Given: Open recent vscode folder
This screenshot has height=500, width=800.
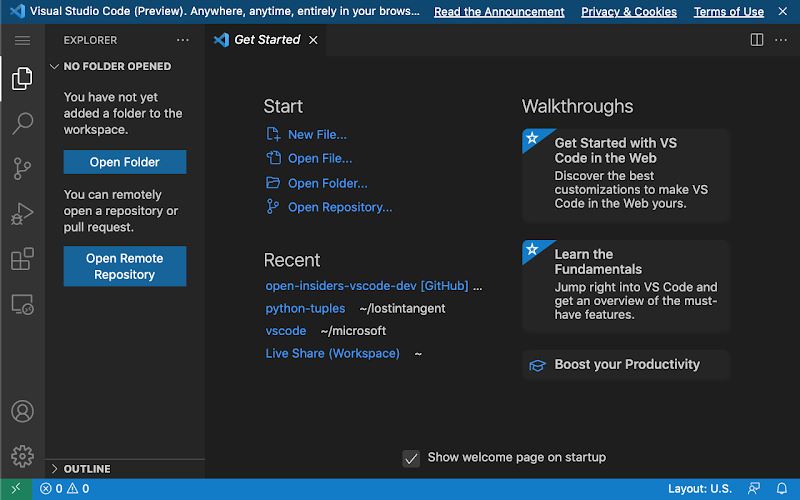Looking at the screenshot, I should [x=286, y=331].
